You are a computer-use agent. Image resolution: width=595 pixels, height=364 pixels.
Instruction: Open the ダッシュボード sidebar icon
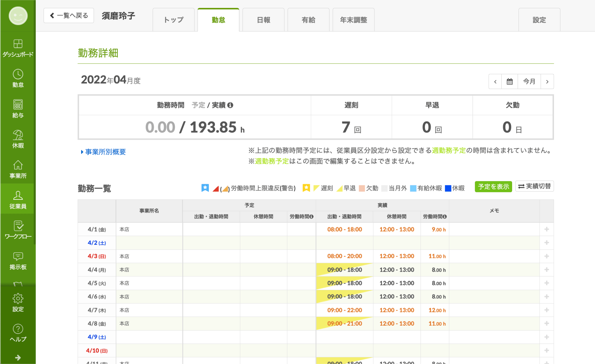pyautogui.click(x=18, y=48)
